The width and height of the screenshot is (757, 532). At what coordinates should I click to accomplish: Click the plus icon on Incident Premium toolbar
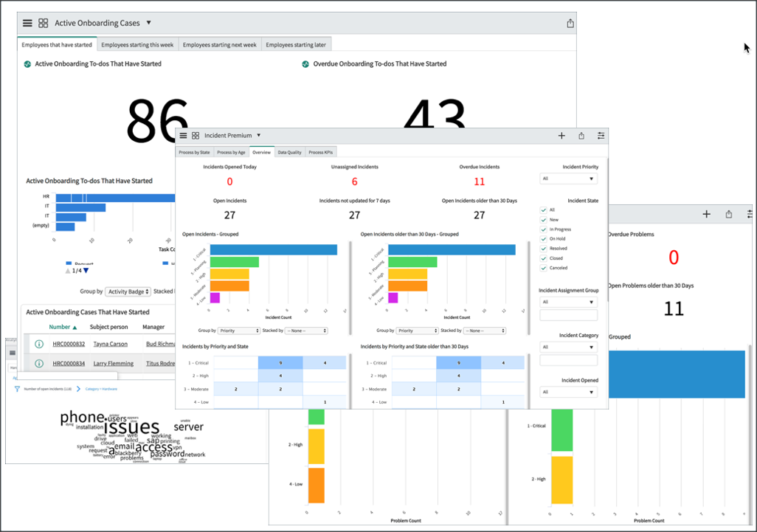[561, 136]
